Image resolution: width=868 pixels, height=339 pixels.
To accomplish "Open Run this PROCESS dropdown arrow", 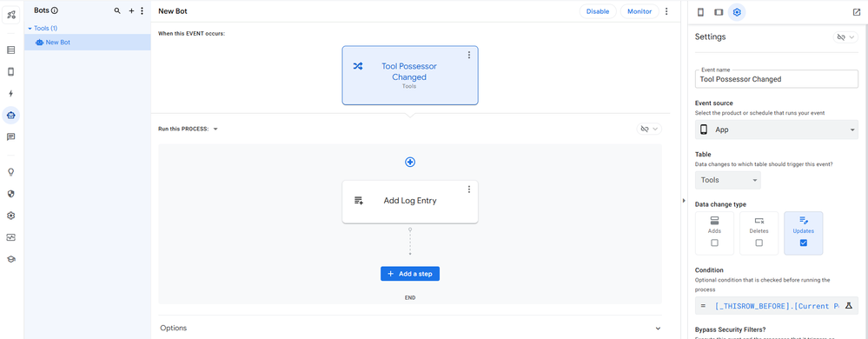I will coord(215,129).
